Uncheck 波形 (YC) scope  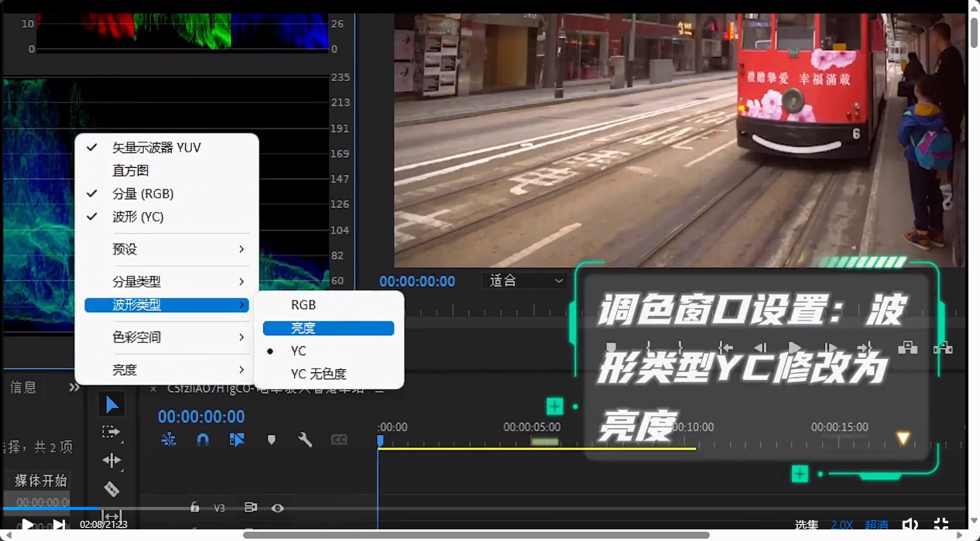166,217
